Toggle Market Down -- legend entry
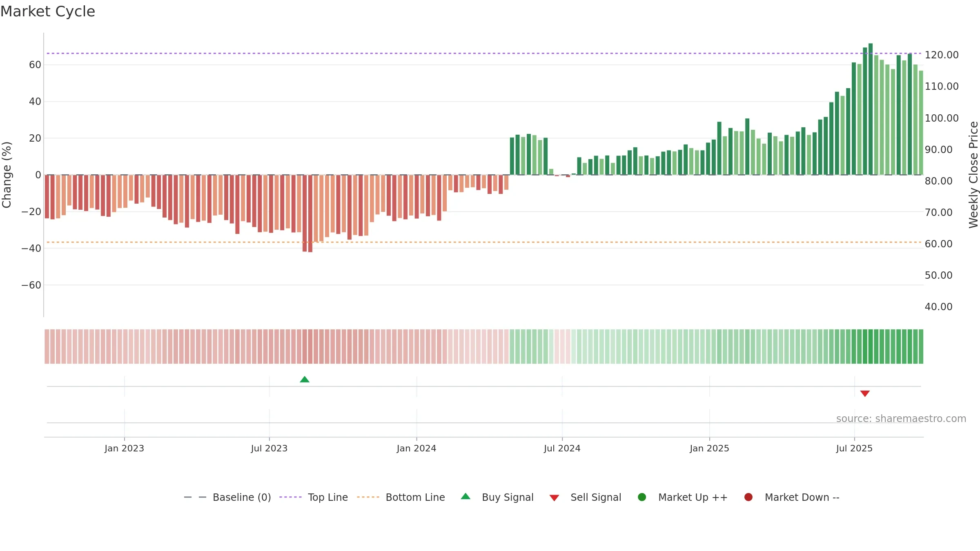Image resolution: width=980 pixels, height=551 pixels. coord(792,497)
